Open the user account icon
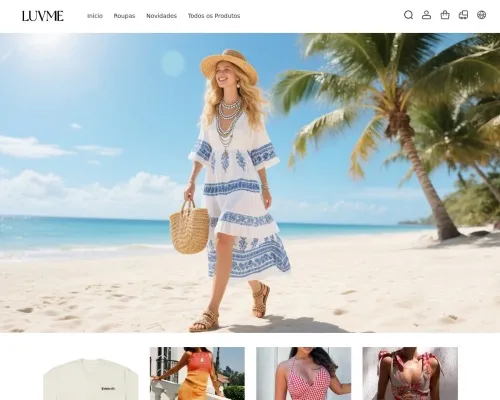Image resolution: width=500 pixels, height=400 pixels. [x=426, y=15]
